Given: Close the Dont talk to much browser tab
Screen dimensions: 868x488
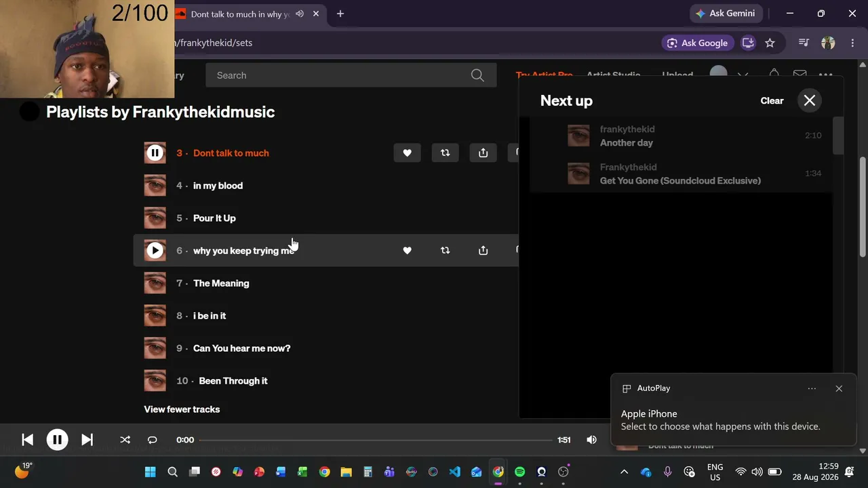Looking at the screenshot, I should pos(315,14).
